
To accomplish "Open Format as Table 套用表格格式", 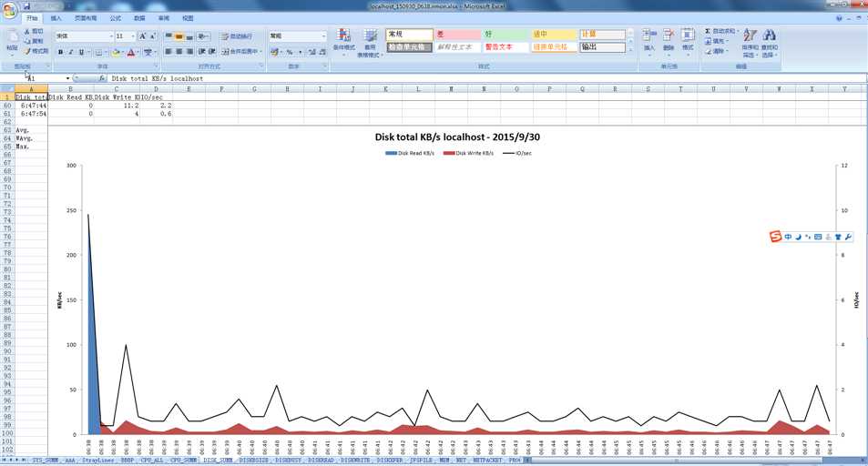I will (x=369, y=43).
